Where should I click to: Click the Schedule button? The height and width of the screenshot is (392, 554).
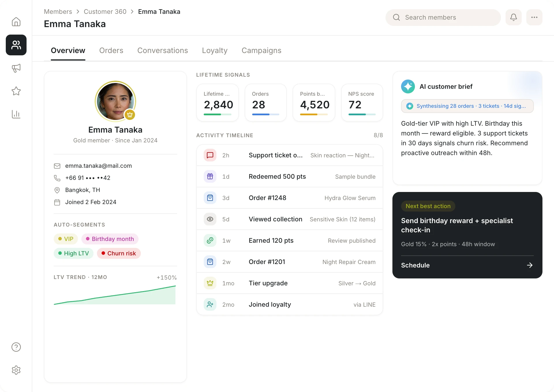pyautogui.click(x=467, y=265)
